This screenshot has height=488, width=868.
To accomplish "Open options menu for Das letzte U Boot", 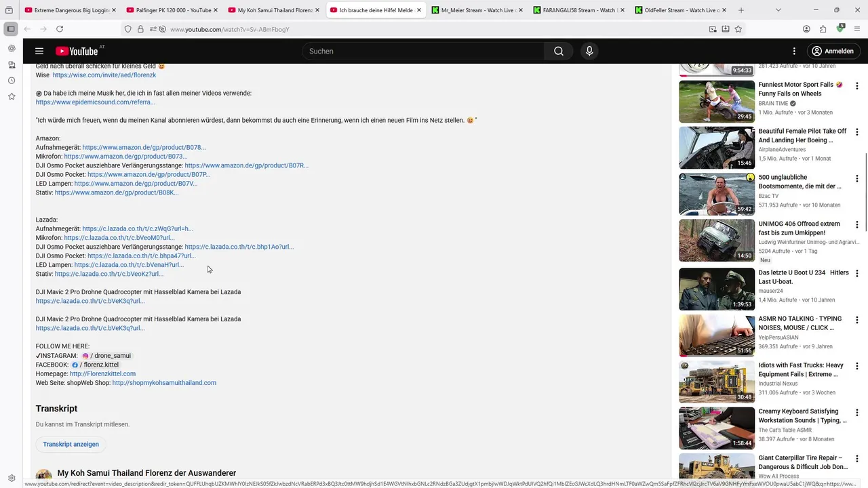I will coord(857,273).
